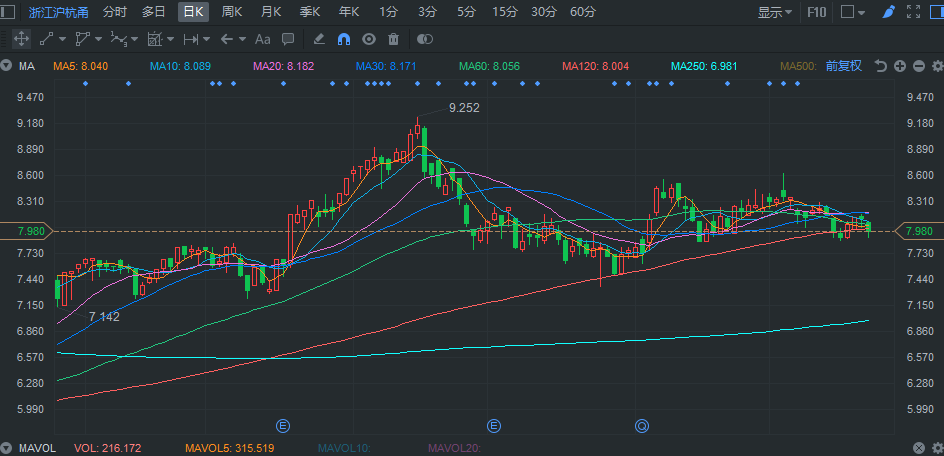This screenshot has width=944, height=456.
Task: Open MA indicator settings gear
Action: click(937, 66)
